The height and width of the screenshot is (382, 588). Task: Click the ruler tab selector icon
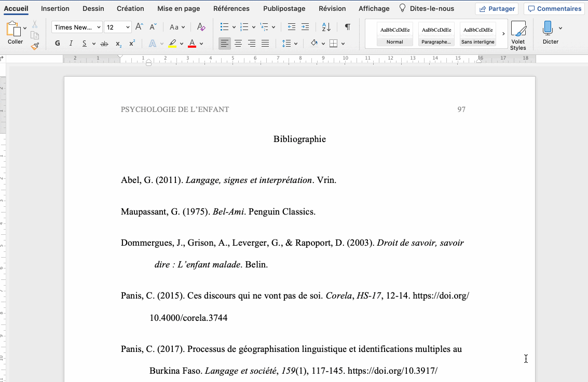[x=2, y=59]
